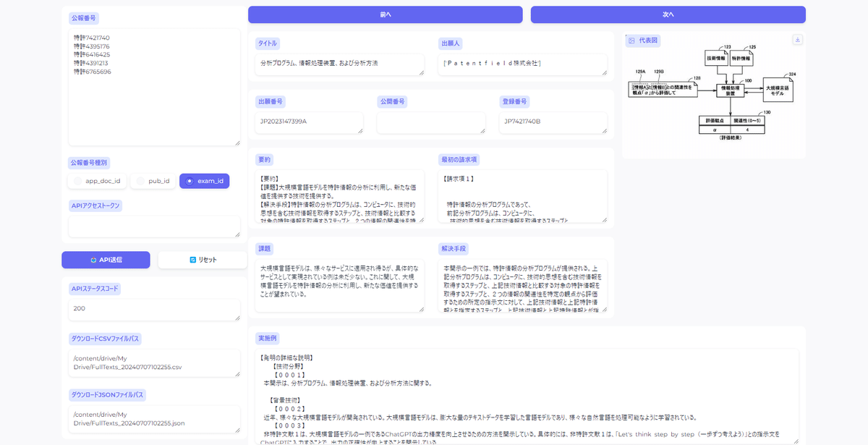Click the title text 分析プログラム、情報処理装置
The width and height of the screenshot is (868, 445).
click(x=319, y=63)
